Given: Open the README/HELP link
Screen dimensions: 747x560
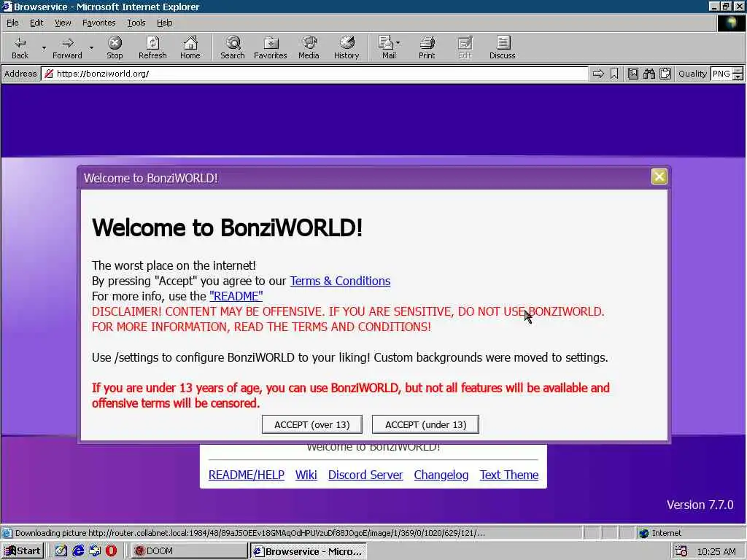Looking at the screenshot, I should click(247, 475).
